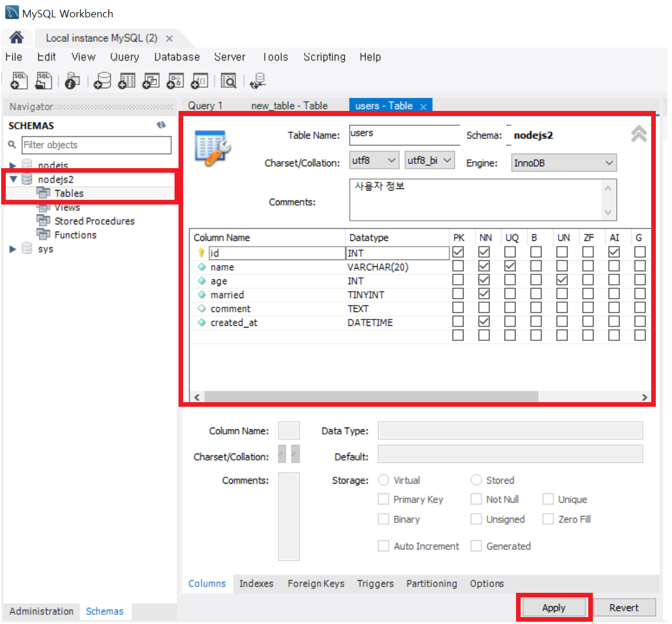Click the Stored Procedures folder icon
The height and width of the screenshot is (624, 672).
tap(43, 221)
